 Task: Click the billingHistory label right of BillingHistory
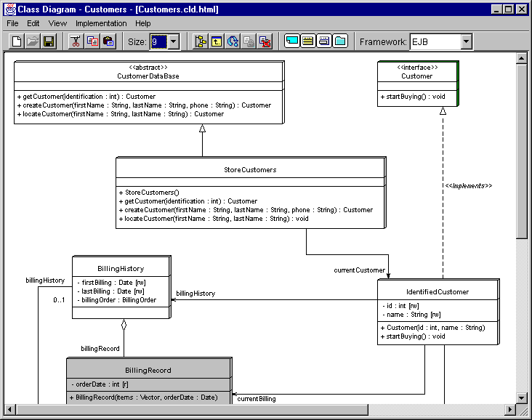(x=196, y=294)
